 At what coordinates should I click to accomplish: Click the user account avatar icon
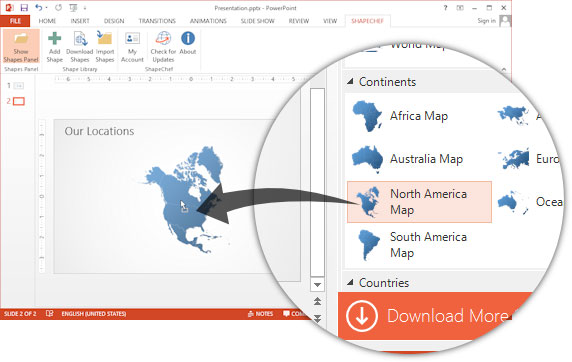point(505,20)
